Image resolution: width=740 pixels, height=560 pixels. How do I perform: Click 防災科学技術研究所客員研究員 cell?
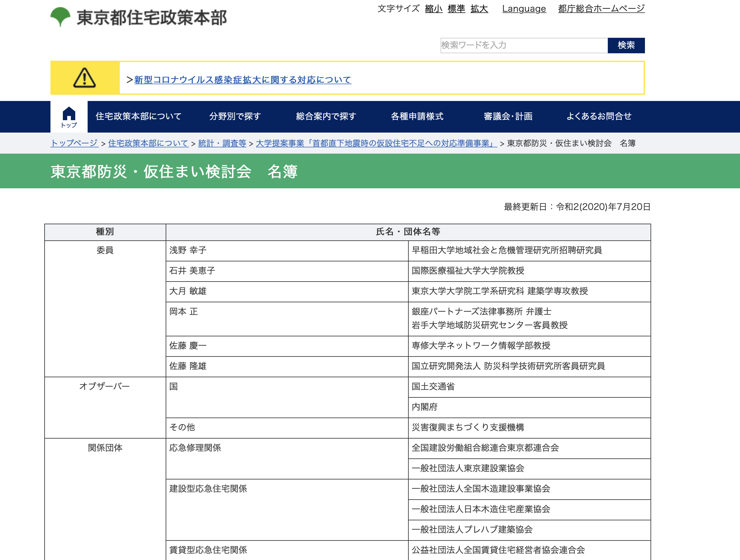tap(529, 366)
